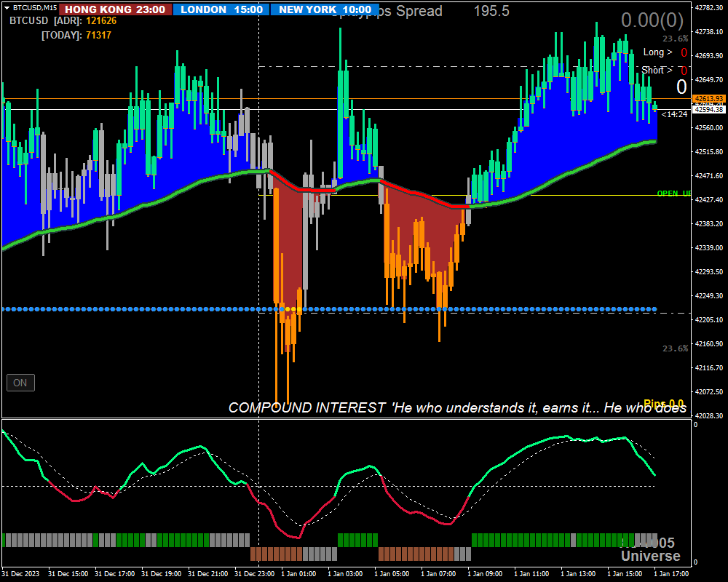The image size is (728, 582).
Task: Select the Short > counter label
Action: point(657,70)
